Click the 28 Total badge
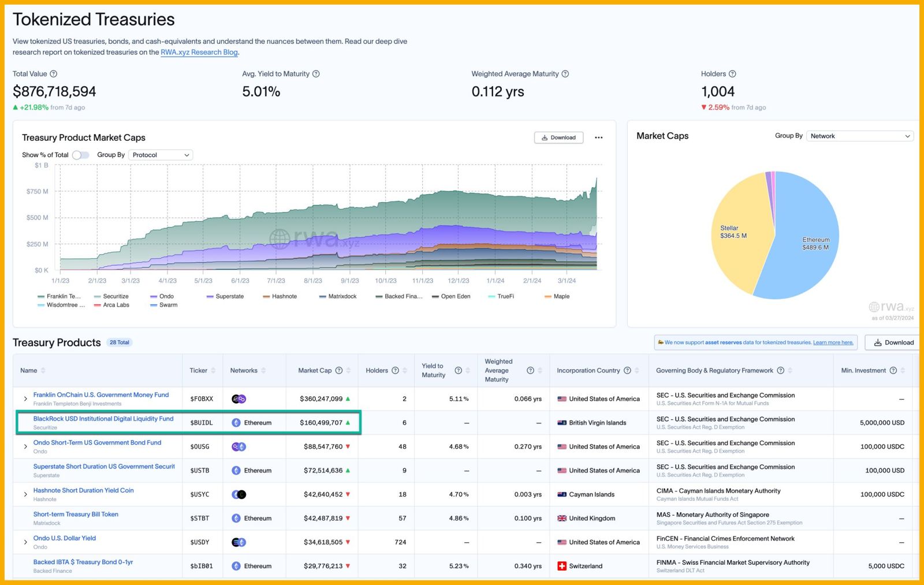This screenshot has width=924, height=585. pos(120,342)
